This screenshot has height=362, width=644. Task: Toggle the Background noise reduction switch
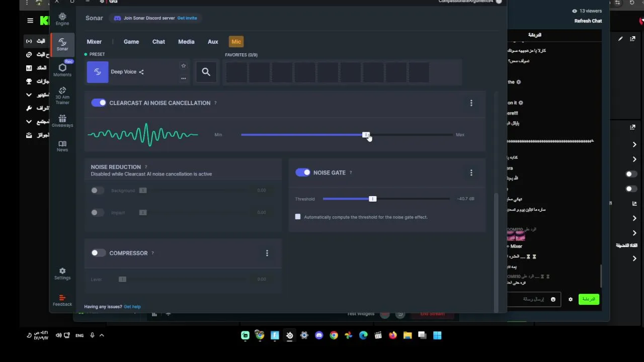[98, 190]
